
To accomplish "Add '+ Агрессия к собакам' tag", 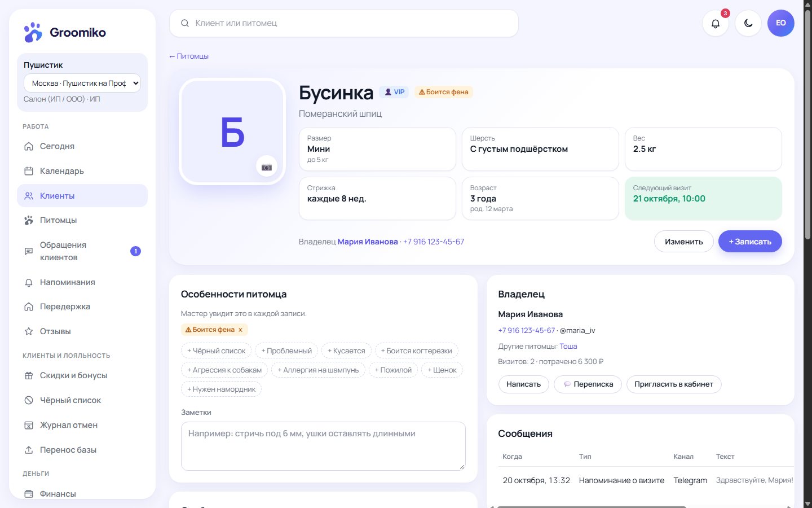I will 224,370.
